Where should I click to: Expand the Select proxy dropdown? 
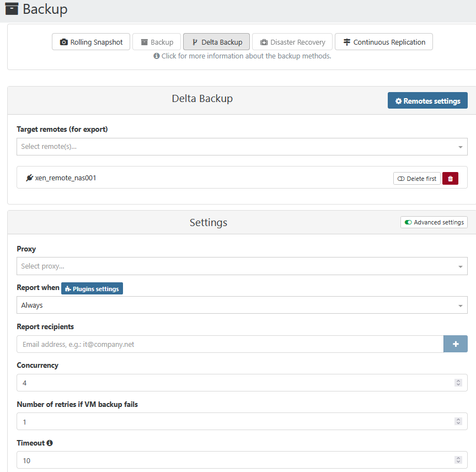click(242, 266)
